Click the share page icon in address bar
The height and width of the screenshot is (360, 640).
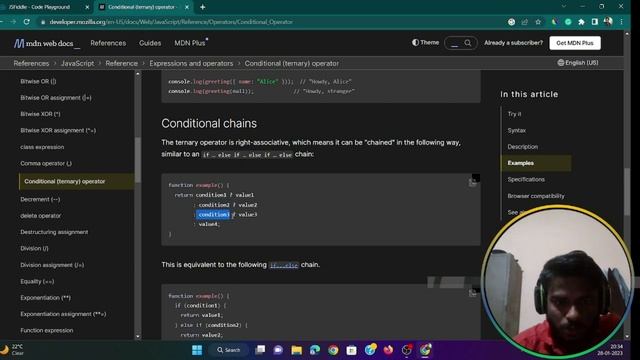click(x=525, y=22)
